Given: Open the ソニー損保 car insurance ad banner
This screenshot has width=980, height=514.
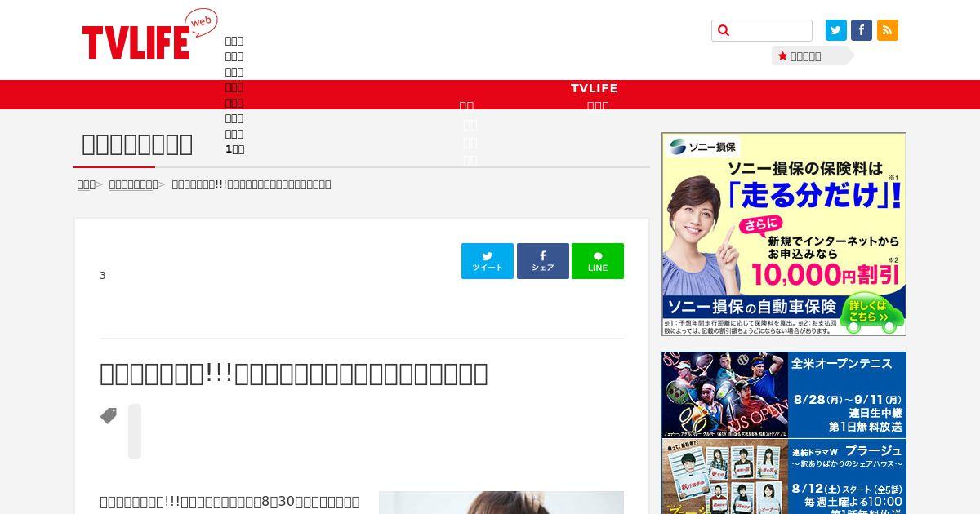Looking at the screenshot, I should click(x=784, y=234).
